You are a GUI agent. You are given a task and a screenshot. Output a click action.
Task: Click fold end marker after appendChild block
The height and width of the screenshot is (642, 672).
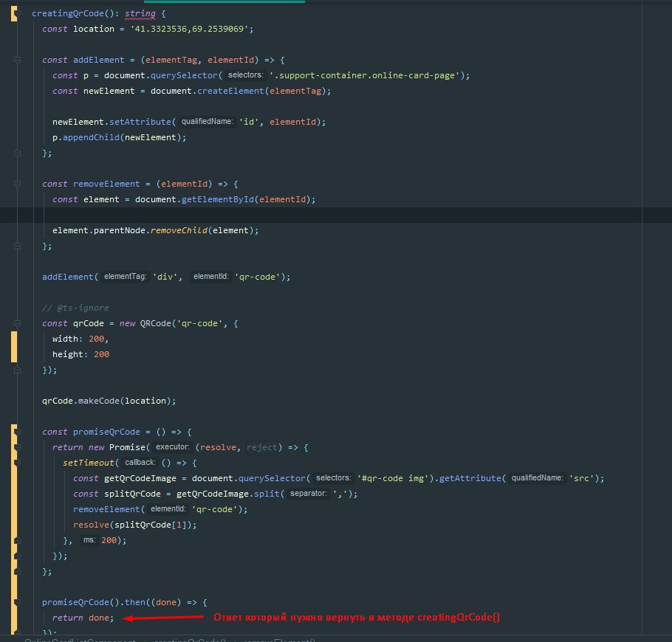pyautogui.click(x=17, y=153)
